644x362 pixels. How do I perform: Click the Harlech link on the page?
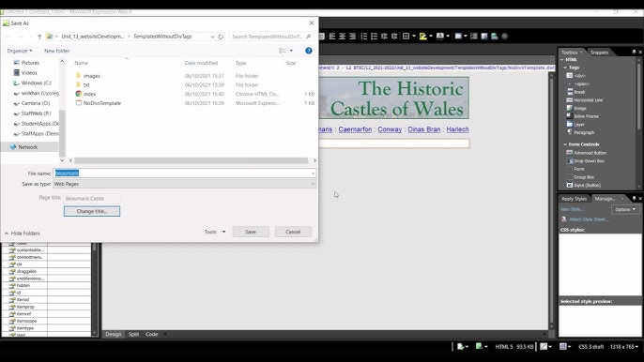(457, 129)
